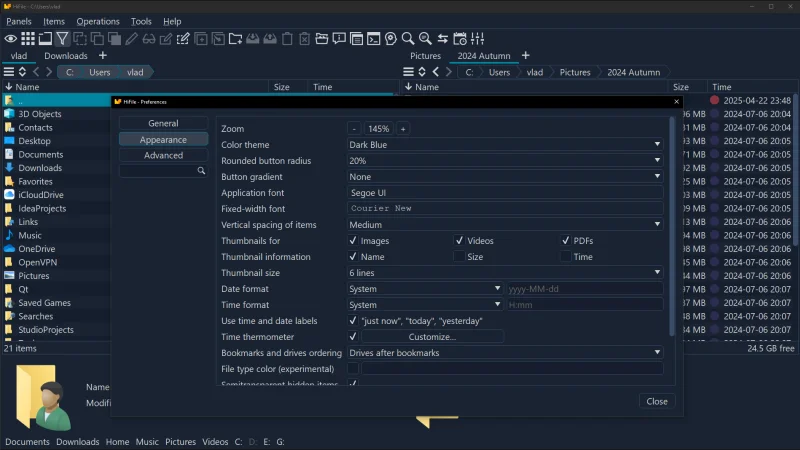Click the swap panels arrows toolbar icon
The image size is (800, 450).
(442, 39)
